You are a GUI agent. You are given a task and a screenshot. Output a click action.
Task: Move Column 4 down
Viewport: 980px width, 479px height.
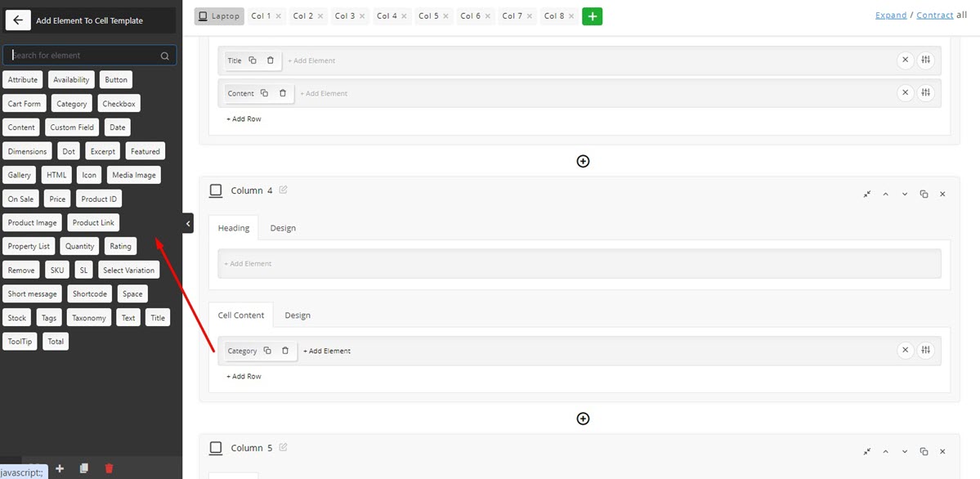pos(904,195)
